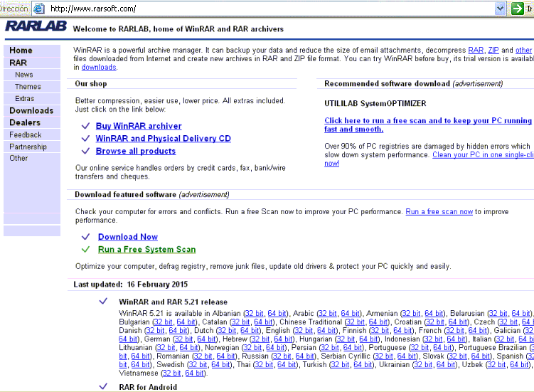
Task: Download Norwegian 32 bit WinRAR
Action: click(x=252, y=347)
